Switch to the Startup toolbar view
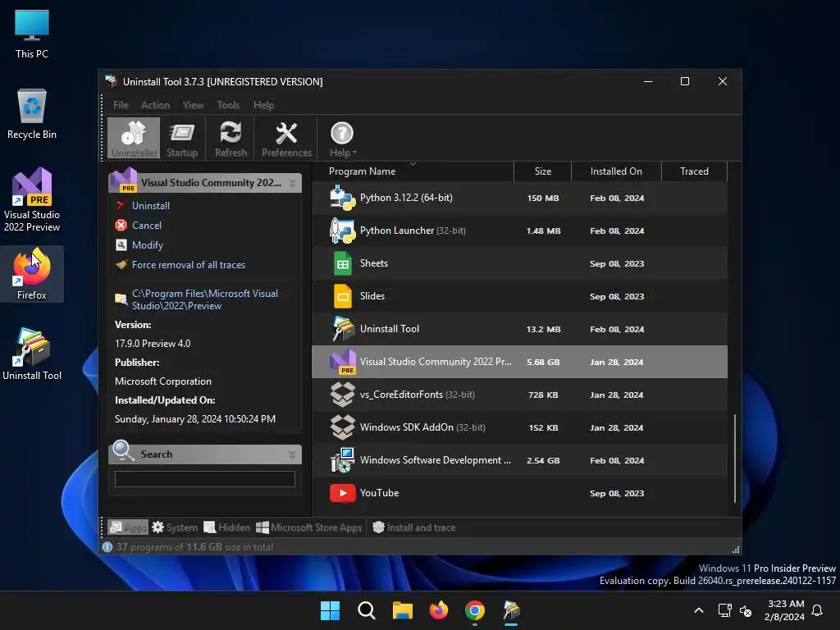Image resolution: width=840 pixels, height=630 pixels. coord(182,138)
